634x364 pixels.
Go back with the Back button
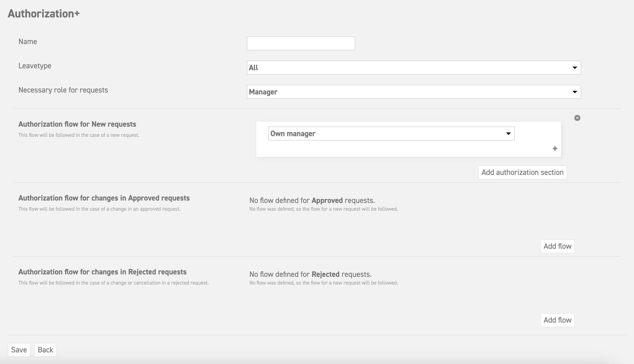tap(45, 350)
